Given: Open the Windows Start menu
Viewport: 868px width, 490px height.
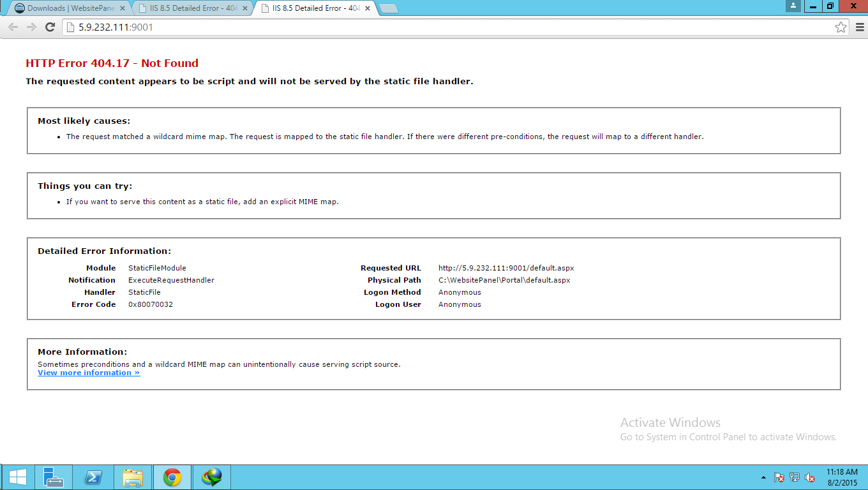Looking at the screenshot, I should tap(17, 477).
